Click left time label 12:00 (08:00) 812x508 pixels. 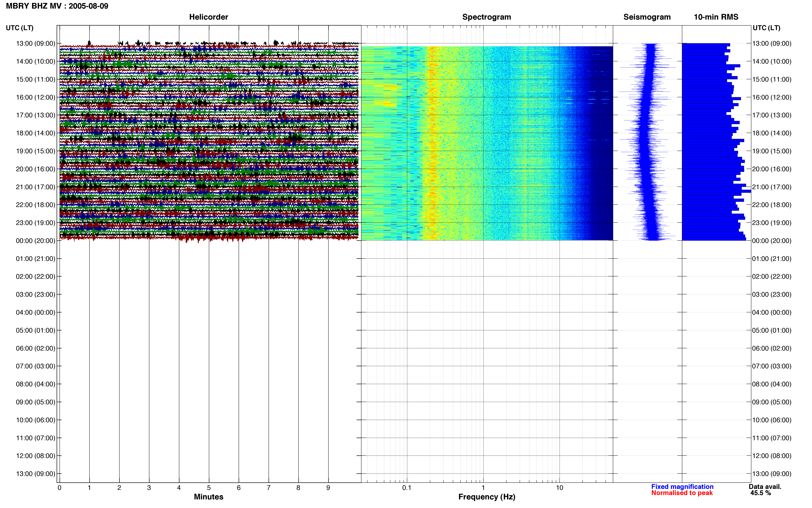pyautogui.click(x=36, y=456)
